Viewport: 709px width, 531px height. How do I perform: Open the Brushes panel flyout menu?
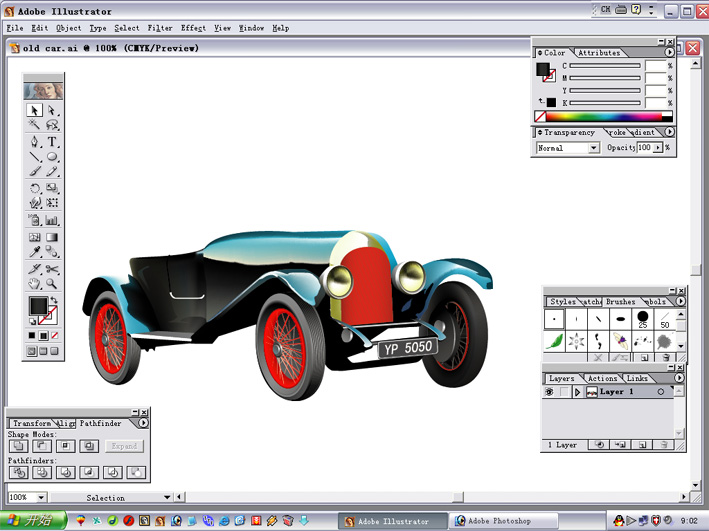click(x=680, y=301)
